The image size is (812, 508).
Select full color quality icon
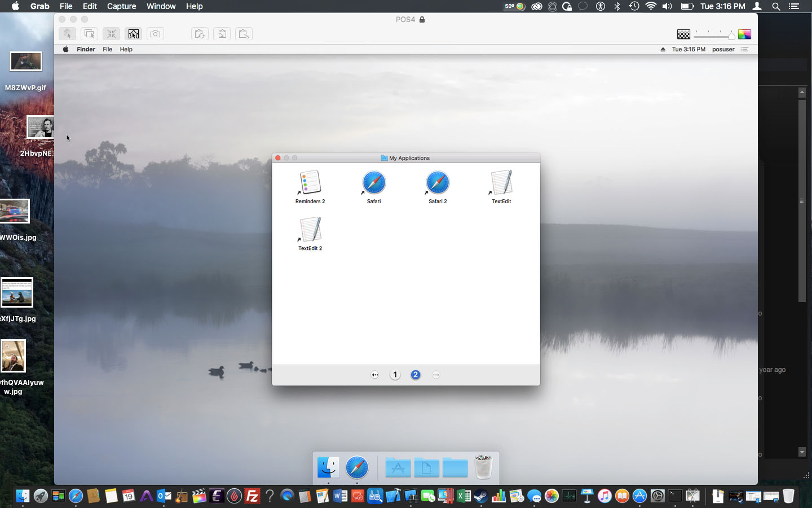click(x=744, y=34)
